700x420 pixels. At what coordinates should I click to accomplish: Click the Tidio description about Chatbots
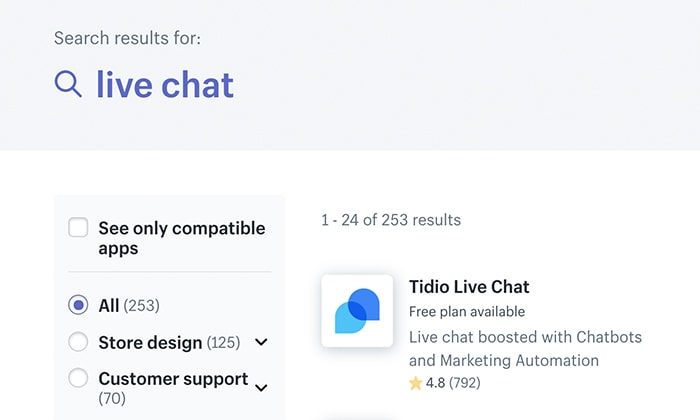525,348
